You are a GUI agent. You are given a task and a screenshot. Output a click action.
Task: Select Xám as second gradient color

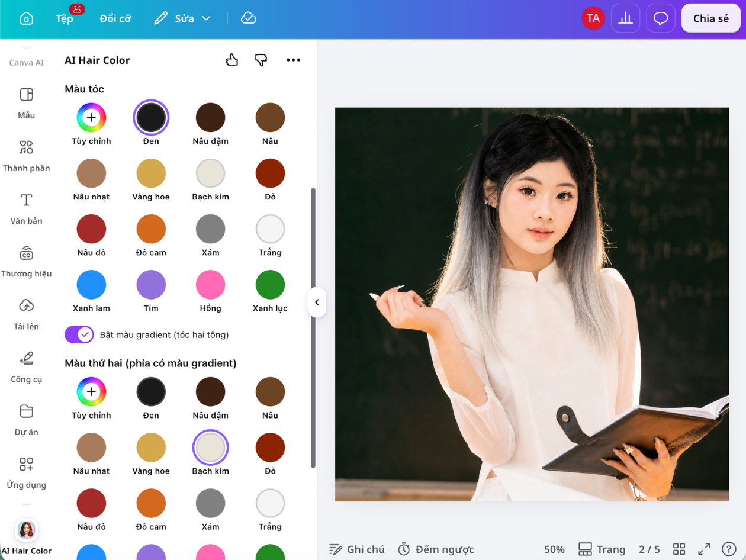click(210, 503)
